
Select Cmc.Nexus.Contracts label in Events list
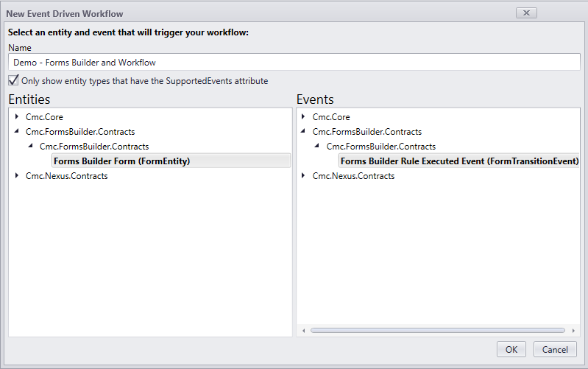click(353, 176)
